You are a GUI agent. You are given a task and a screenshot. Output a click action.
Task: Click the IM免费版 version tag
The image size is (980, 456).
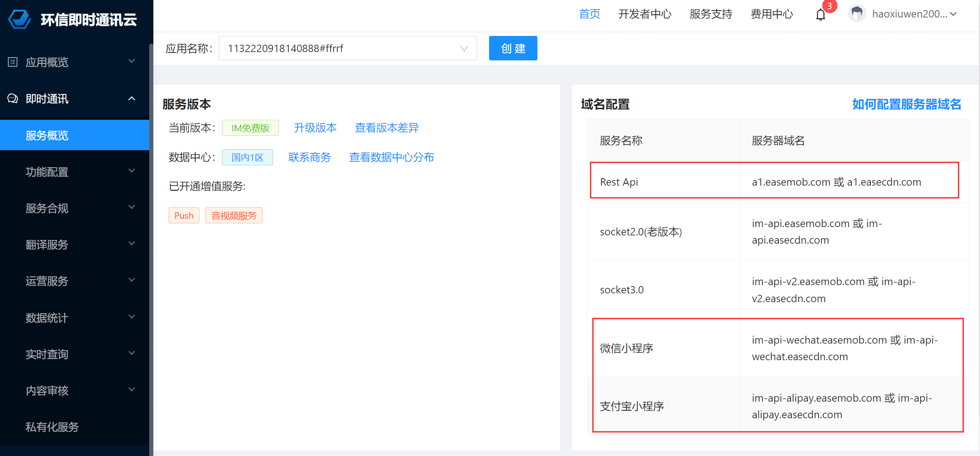tap(251, 128)
